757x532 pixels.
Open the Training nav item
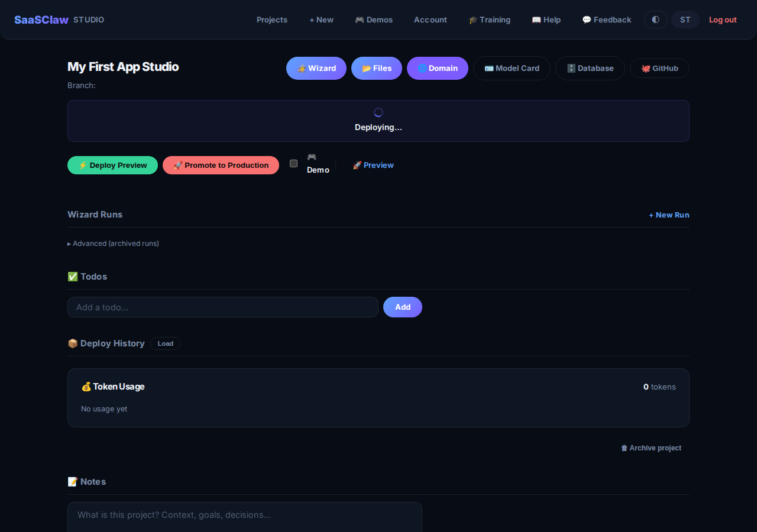point(489,20)
